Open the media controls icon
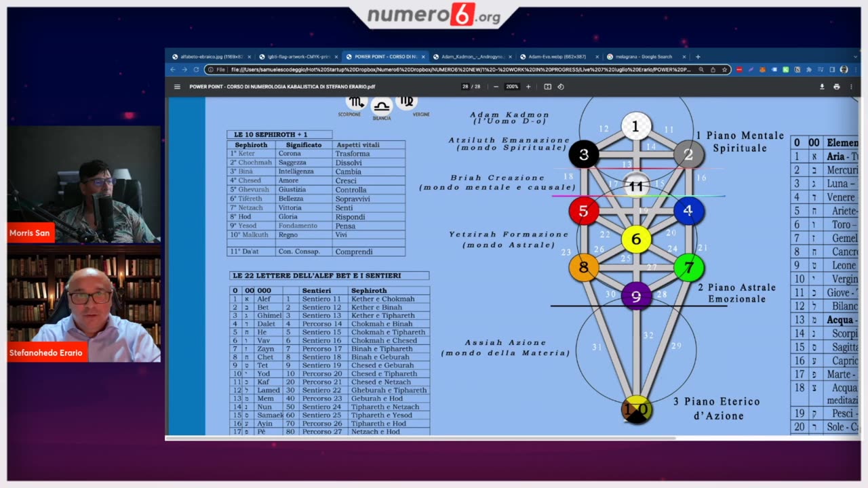 (821, 69)
